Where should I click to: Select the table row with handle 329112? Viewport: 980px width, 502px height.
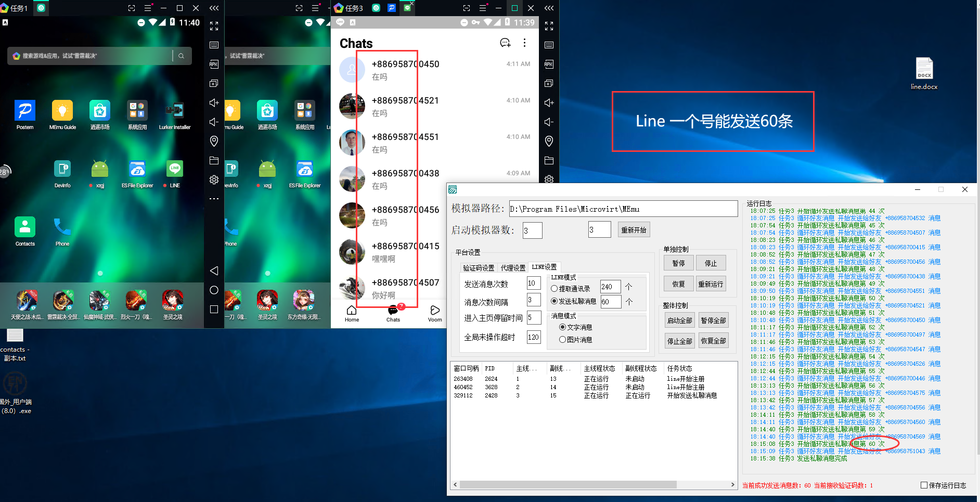coord(593,395)
